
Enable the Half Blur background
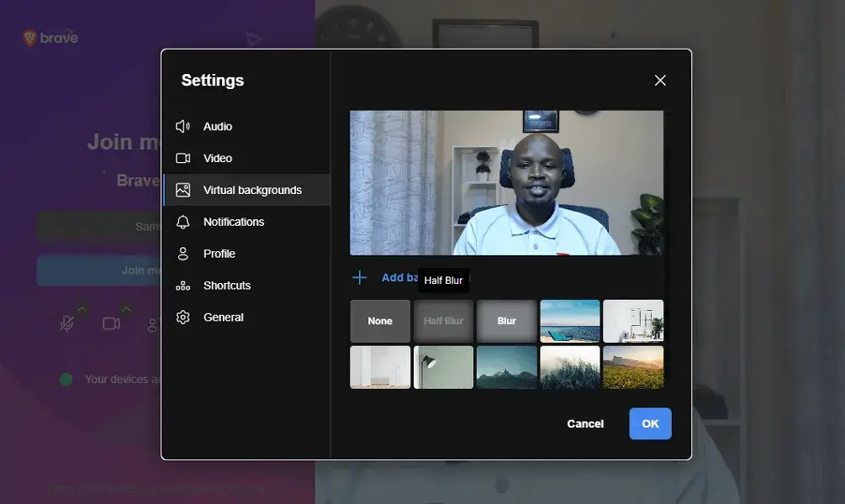(x=443, y=321)
